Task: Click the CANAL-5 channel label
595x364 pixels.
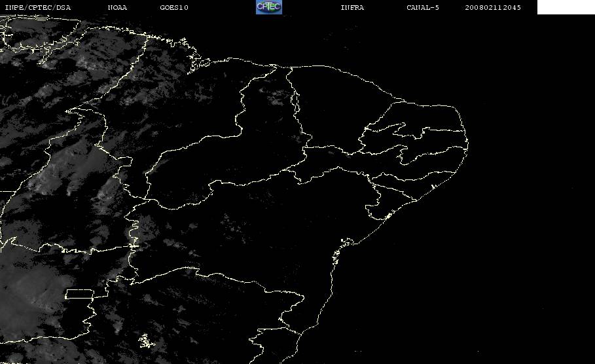Action: [423, 8]
